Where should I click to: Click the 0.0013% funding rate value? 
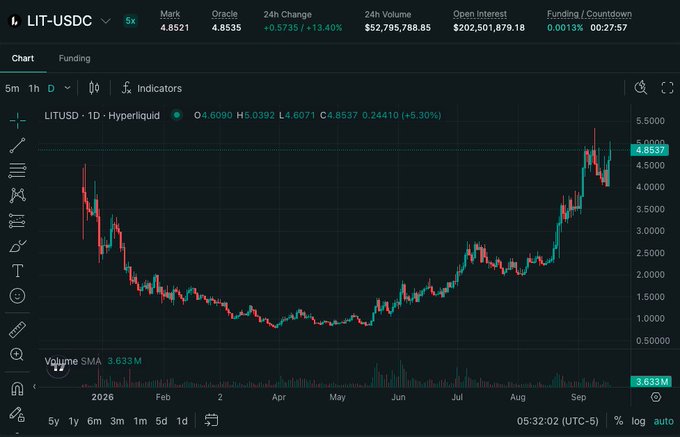coord(565,28)
